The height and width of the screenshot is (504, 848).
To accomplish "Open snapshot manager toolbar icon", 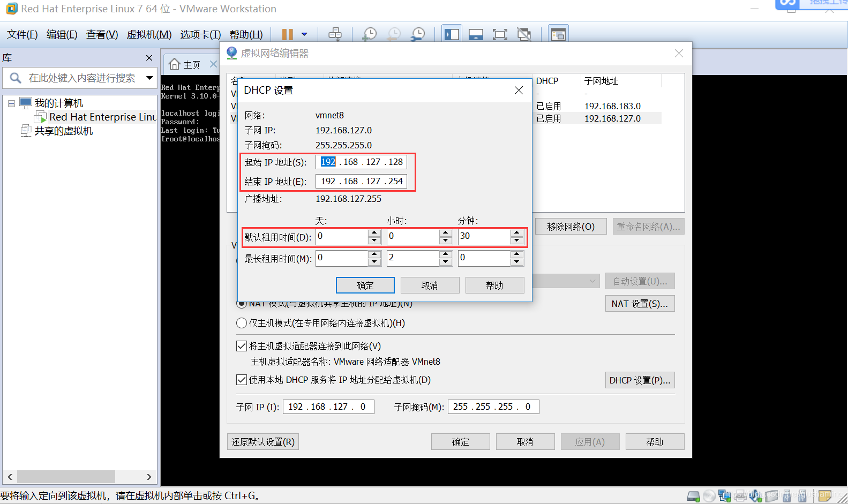I will tap(417, 34).
